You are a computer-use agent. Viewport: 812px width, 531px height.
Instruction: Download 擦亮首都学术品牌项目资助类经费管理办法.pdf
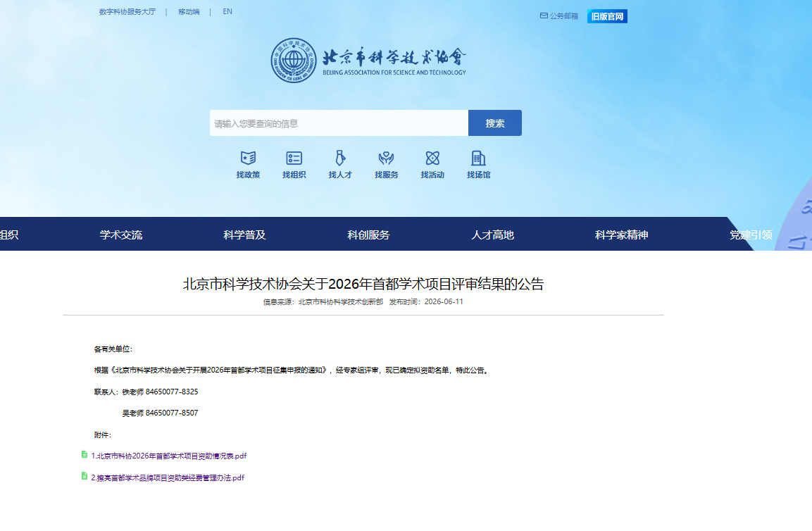(x=168, y=477)
